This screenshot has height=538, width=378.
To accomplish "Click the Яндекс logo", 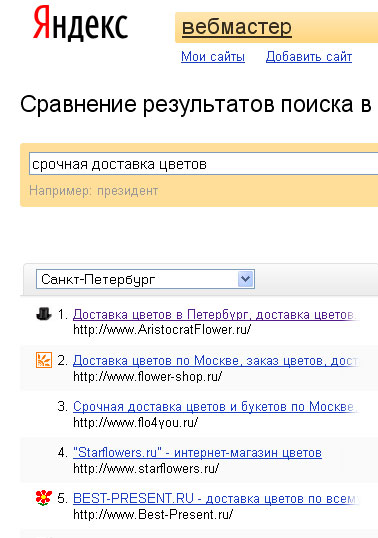I will [80, 24].
